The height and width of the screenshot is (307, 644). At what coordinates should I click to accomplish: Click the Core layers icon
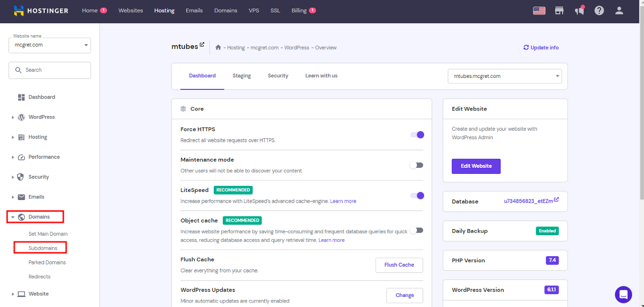183,109
